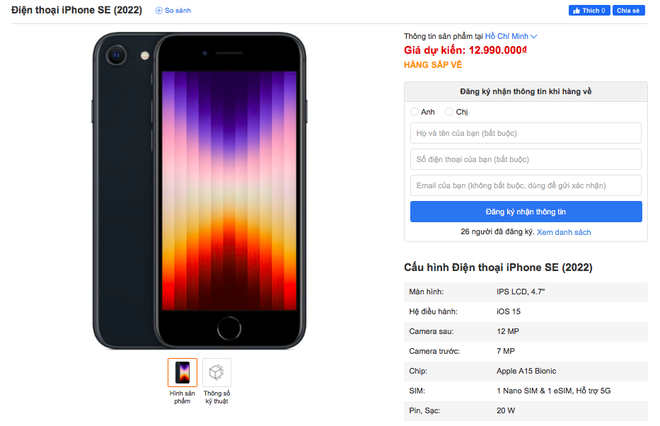Click the Họ và tên input field
Image resolution: width=660 pixels, height=426 pixels.
click(x=526, y=133)
